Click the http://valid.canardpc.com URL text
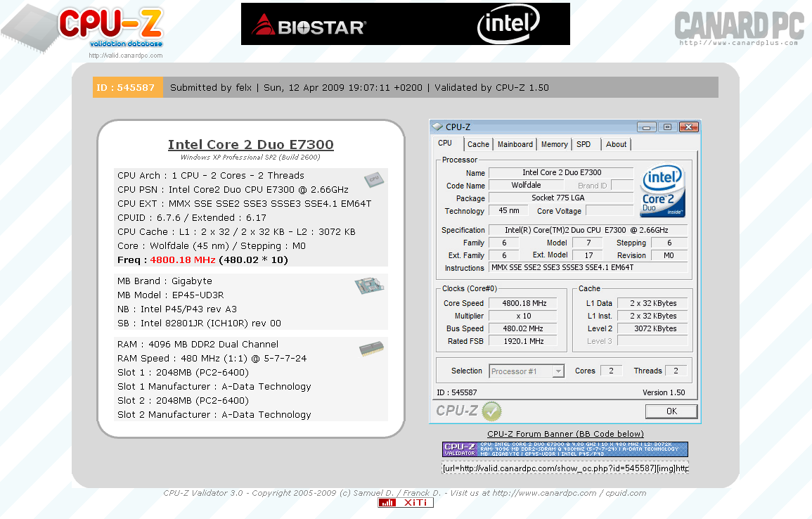 126,56
